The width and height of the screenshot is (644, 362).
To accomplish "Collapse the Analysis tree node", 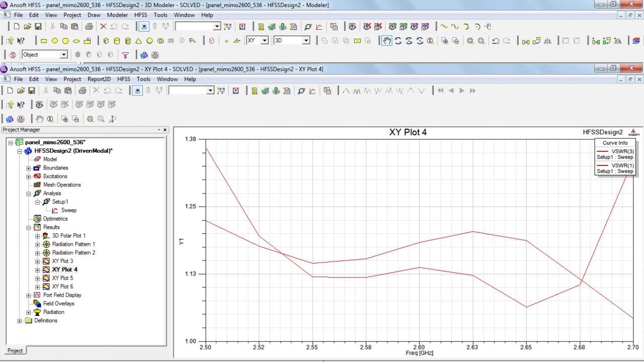I will [29, 194].
